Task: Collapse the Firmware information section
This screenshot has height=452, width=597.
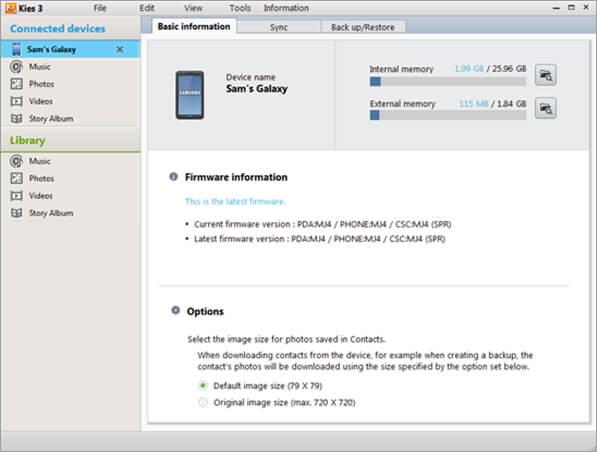Action: tap(174, 177)
